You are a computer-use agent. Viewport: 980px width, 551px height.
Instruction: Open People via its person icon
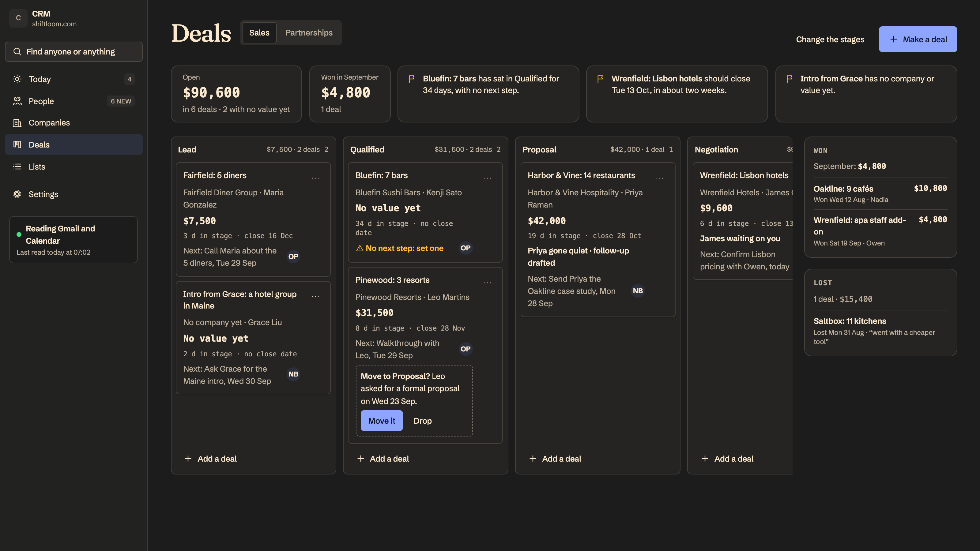click(17, 101)
